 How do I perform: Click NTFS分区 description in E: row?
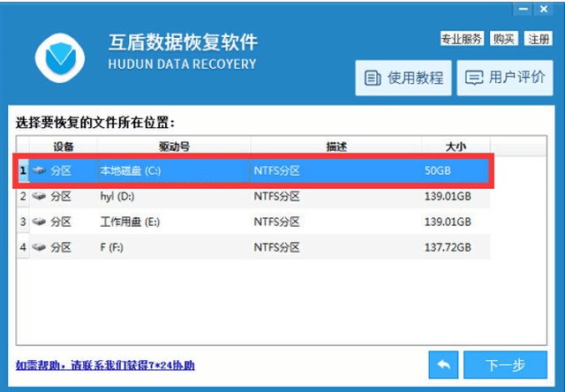pos(276,222)
